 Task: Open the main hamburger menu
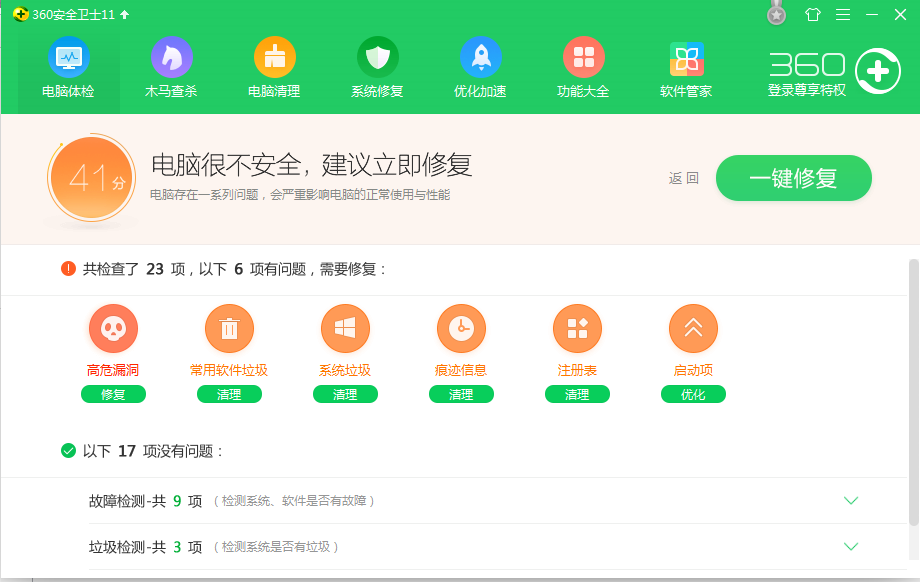point(843,15)
